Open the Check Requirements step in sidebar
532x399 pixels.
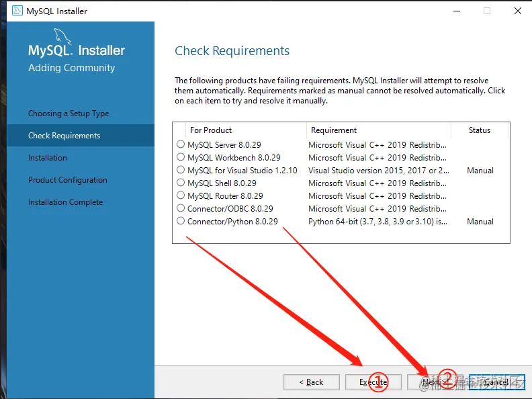click(81, 136)
